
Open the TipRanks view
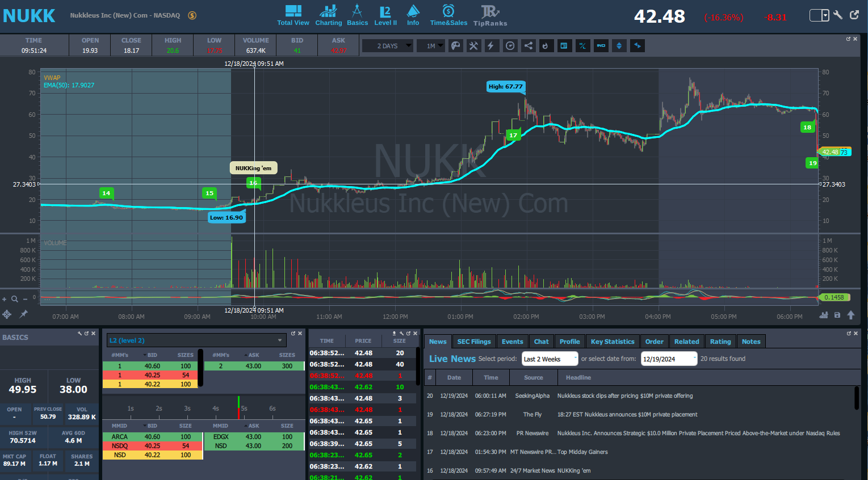[490, 15]
